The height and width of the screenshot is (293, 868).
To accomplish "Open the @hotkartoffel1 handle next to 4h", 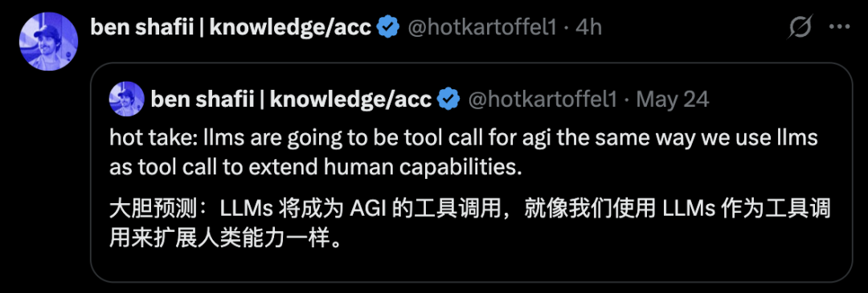I will (x=481, y=26).
